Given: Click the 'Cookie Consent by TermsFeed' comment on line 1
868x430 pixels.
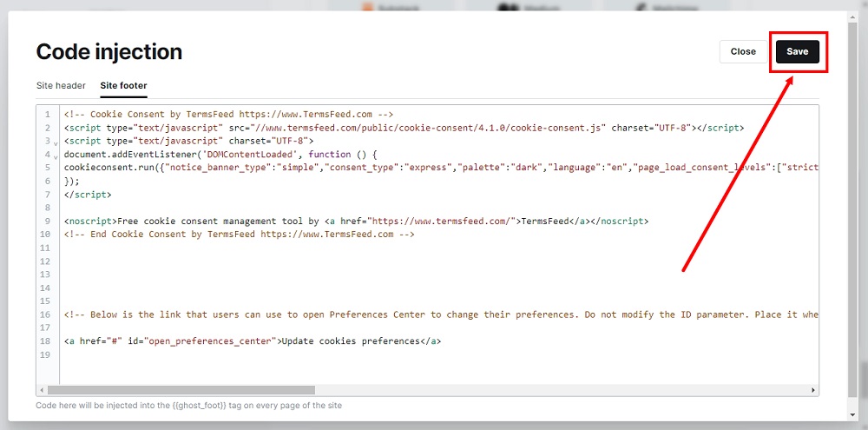Looking at the screenshot, I should pyautogui.click(x=228, y=114).
